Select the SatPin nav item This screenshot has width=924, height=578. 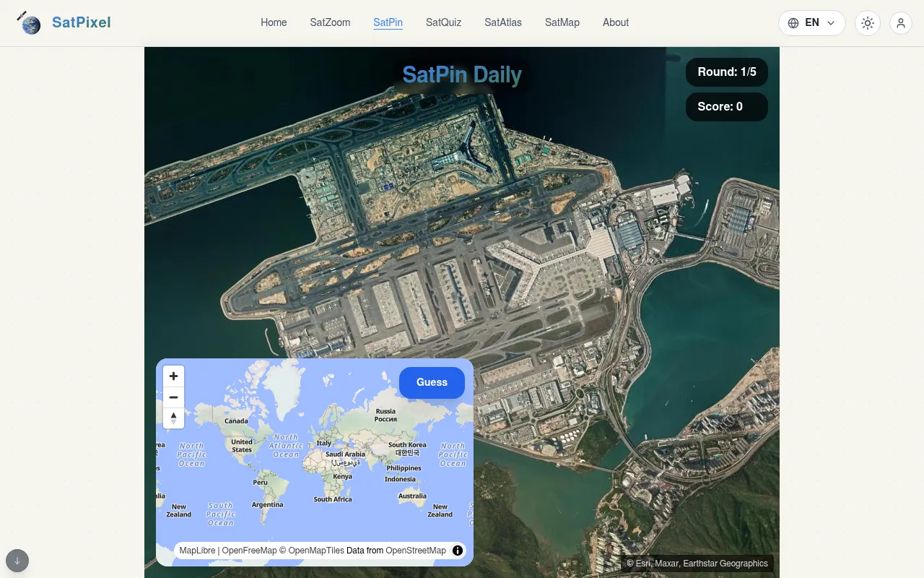tap(388, 22)
